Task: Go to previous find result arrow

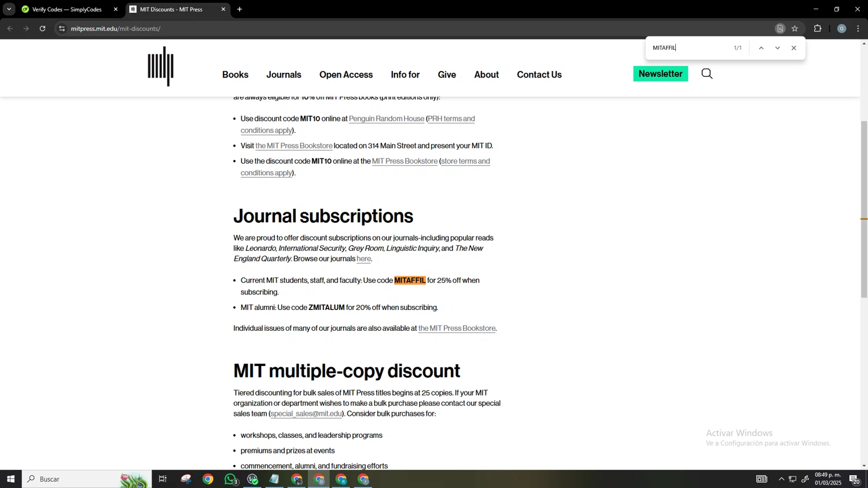Action: tap(761, 48)
